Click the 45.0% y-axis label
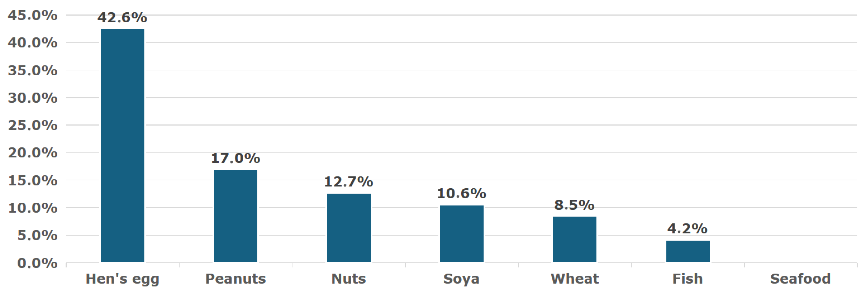 tap(33, 16)
